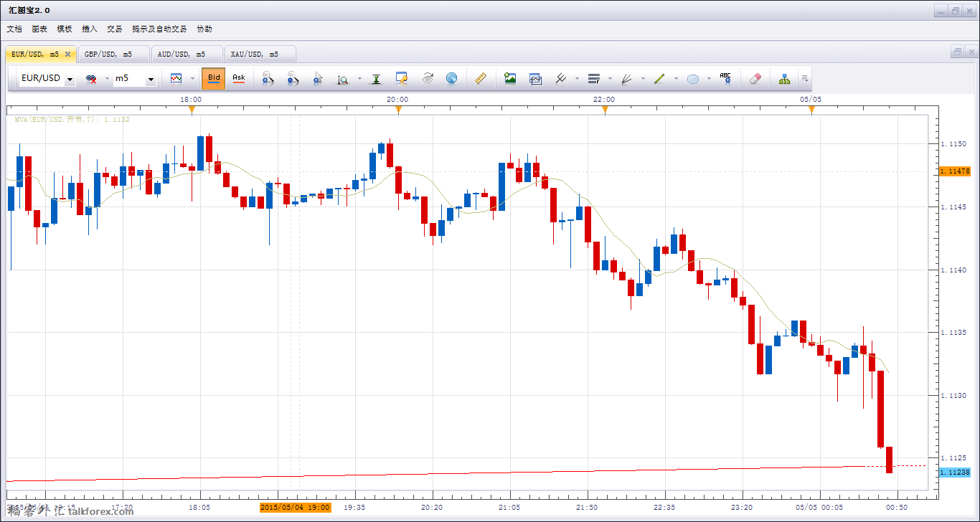Open the 协助 menu

coord(204,29)
